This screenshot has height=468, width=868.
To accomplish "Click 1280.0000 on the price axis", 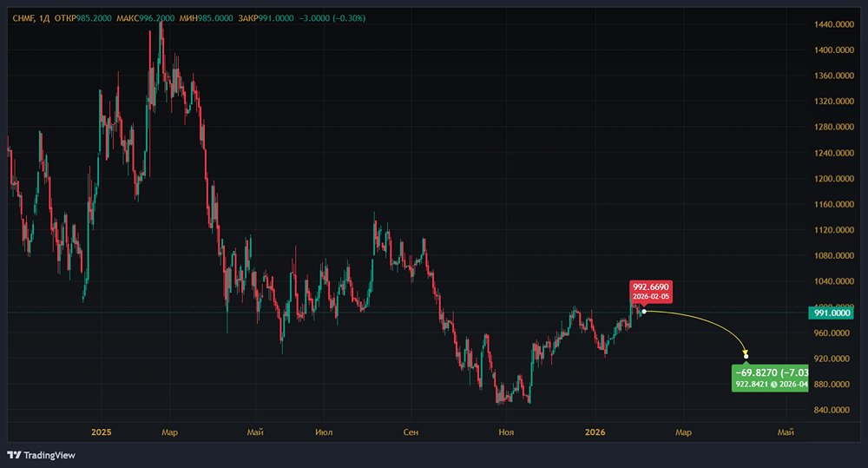I will point(834,127).
